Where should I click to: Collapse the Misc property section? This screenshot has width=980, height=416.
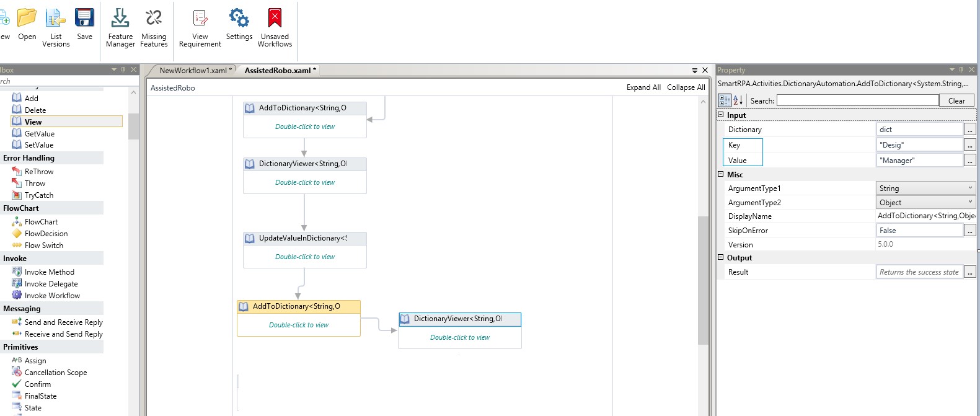click(x=721, y=174)
